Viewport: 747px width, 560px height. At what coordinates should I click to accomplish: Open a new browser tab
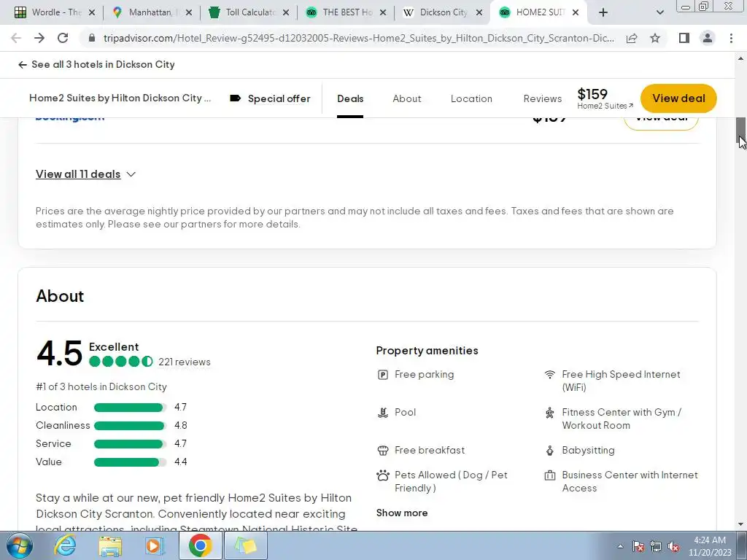(603, 12)
